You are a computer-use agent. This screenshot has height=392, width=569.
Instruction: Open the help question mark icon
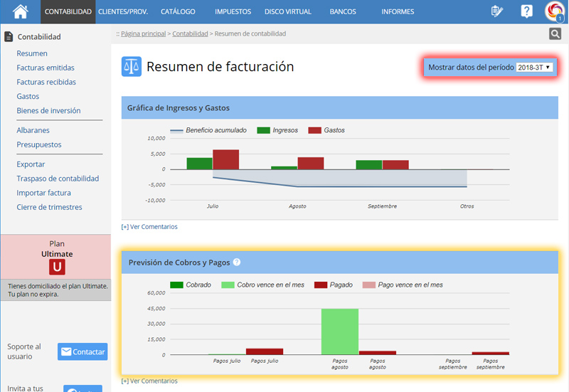[526, 11]
